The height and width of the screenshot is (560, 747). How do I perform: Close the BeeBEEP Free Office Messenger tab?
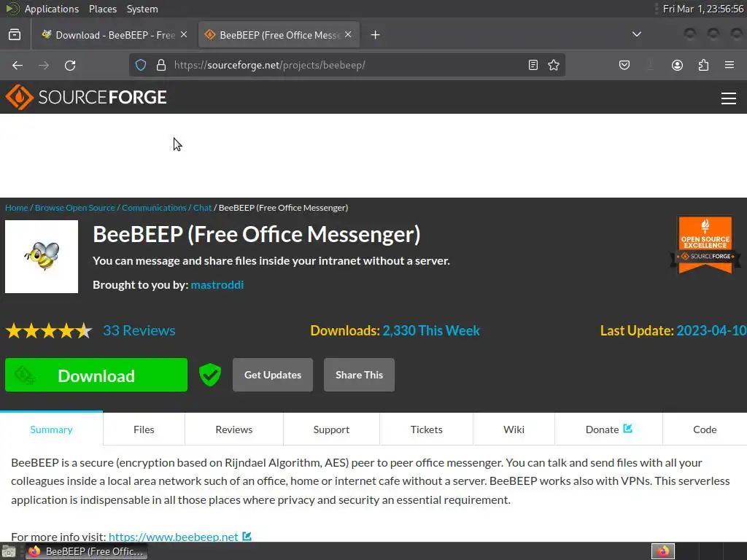pos(348,35)
